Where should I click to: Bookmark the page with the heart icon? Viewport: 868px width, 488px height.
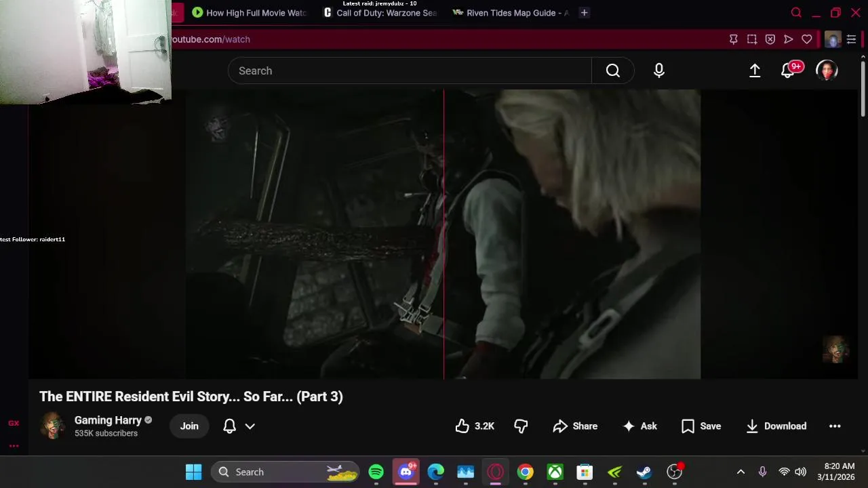[x=807, y=39]
